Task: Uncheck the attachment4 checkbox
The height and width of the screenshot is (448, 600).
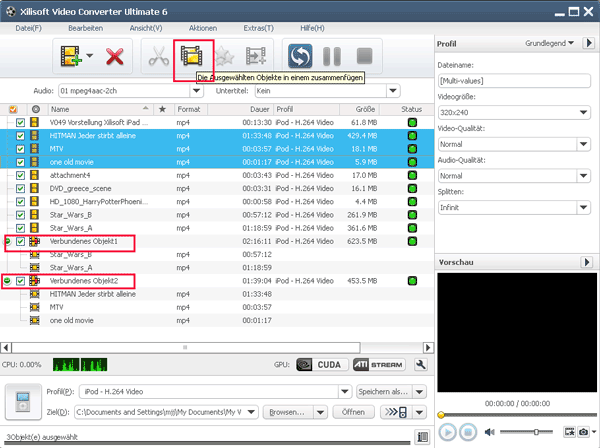Action: tap(20, 176)
